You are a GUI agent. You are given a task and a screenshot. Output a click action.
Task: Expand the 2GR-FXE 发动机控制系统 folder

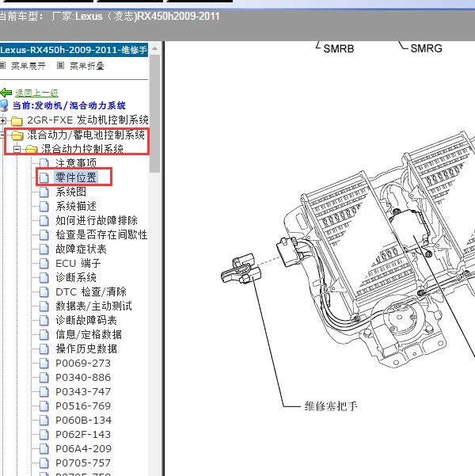coord(2,121)
